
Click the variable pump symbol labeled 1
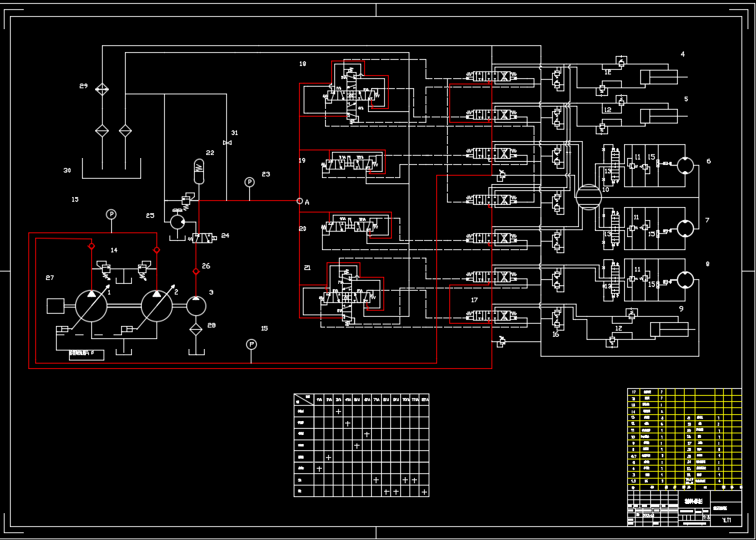click(x=91, y=305)
